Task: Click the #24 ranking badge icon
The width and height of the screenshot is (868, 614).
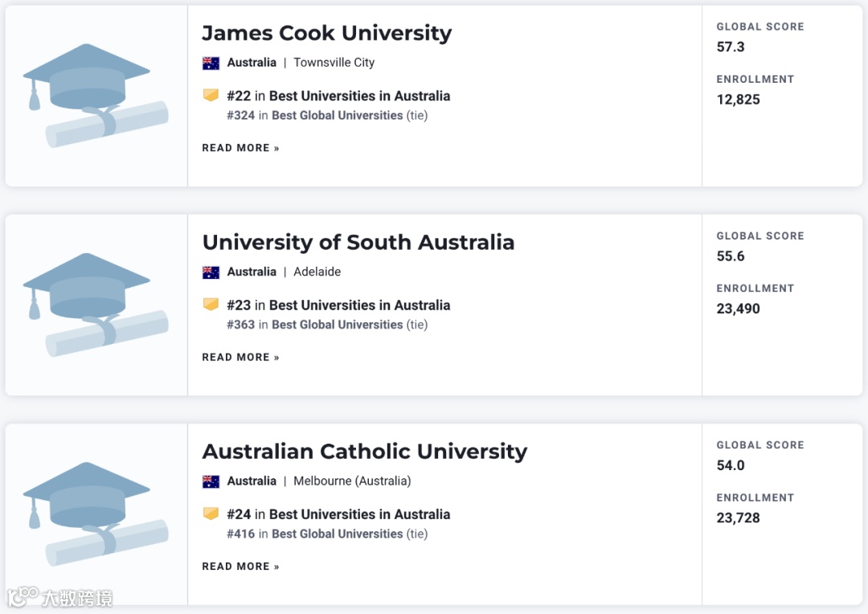Action: [x=211, y=514]
